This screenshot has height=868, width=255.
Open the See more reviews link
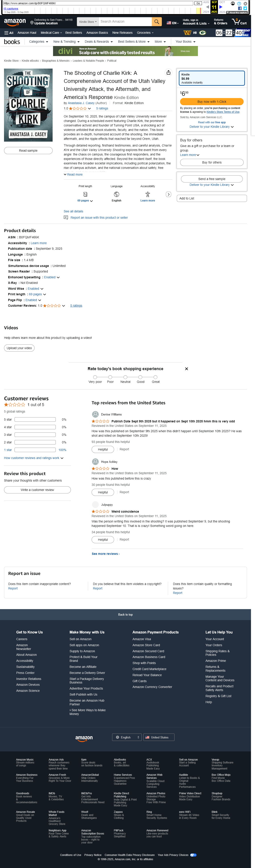[105, 554]
